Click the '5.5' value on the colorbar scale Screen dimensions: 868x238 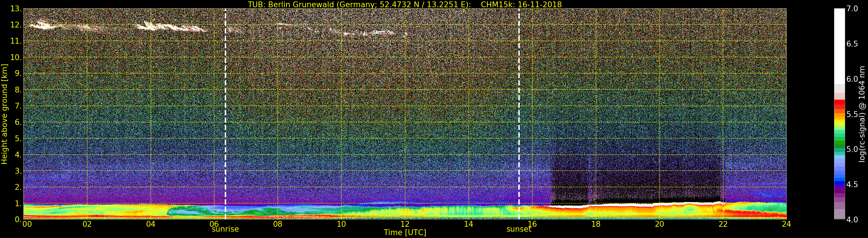[x=852, y=114]
